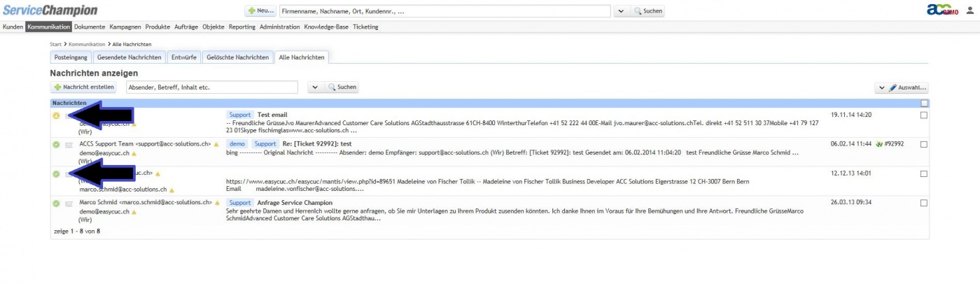Open dropdown next to message Suchen button
Image resolution: width=980 pixels, height=284 pixels.
tap(315, 87)
